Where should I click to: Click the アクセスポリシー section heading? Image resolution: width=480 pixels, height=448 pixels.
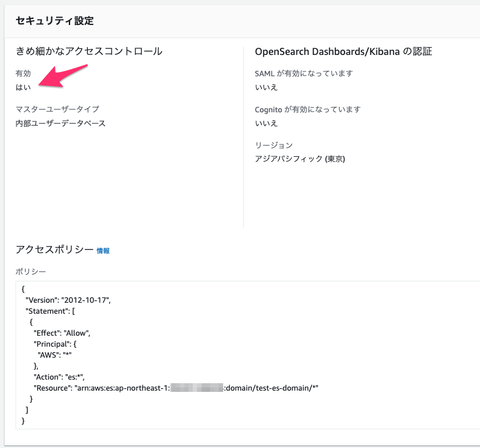pos(54,250)
